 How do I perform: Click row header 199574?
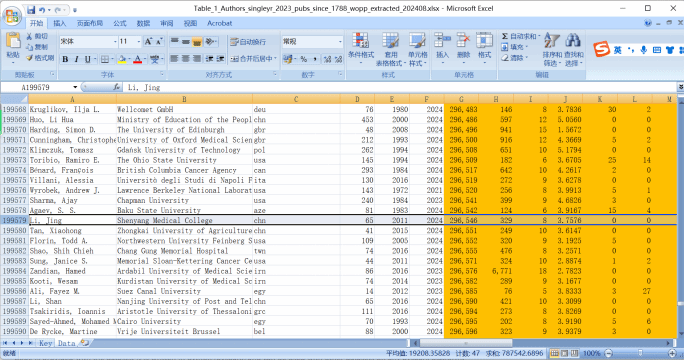[x=14, y=170]
